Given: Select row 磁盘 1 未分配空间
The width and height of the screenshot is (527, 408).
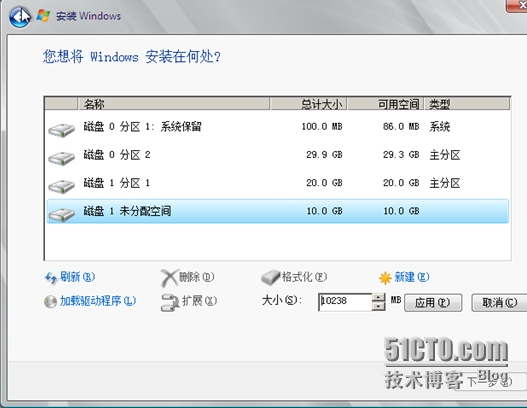Looking at the screenshot, I should tap(278, 211).
